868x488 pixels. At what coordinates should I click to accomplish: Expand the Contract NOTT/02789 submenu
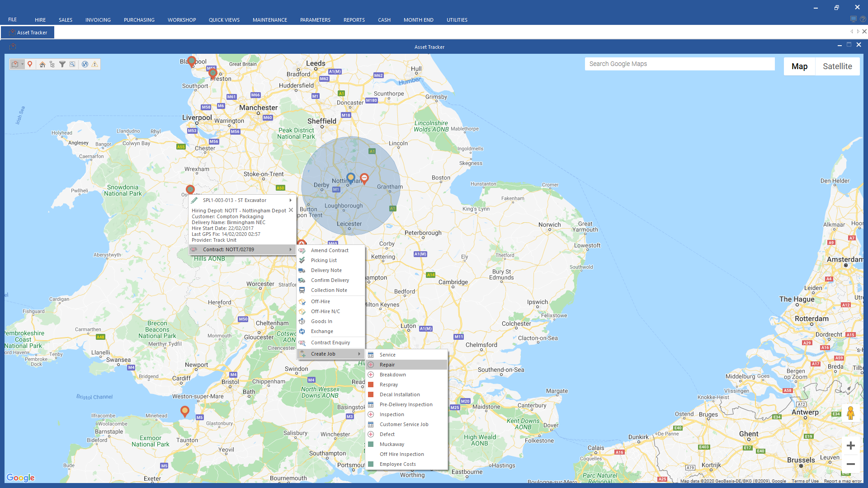[242, 249]
